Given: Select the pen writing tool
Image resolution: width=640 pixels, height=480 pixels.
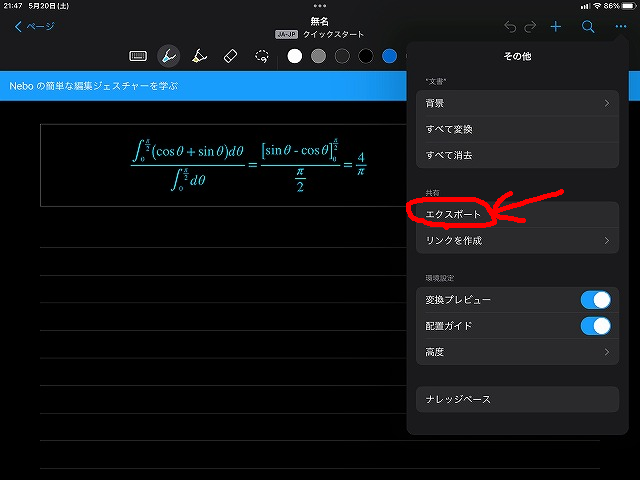Looking at the screenshot, I should coord(169,56).
